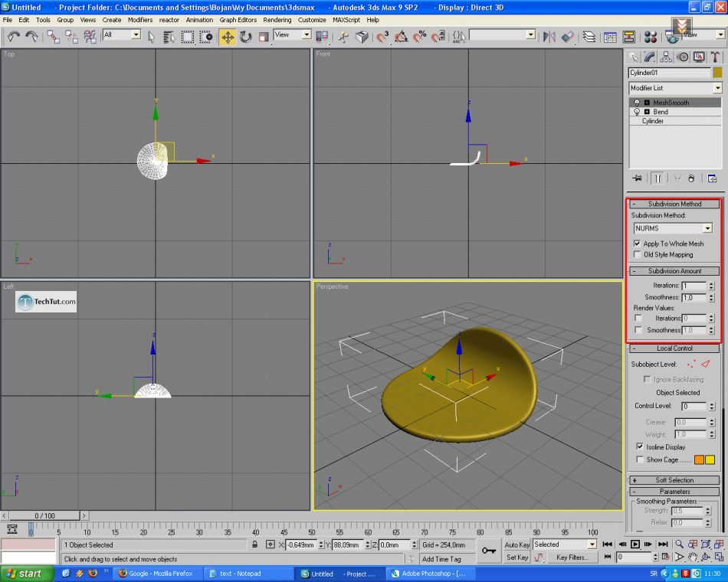Viewport: 728px width, 582px height.
Task: Click the Play Animation button
Action: (x=635, y=544)
